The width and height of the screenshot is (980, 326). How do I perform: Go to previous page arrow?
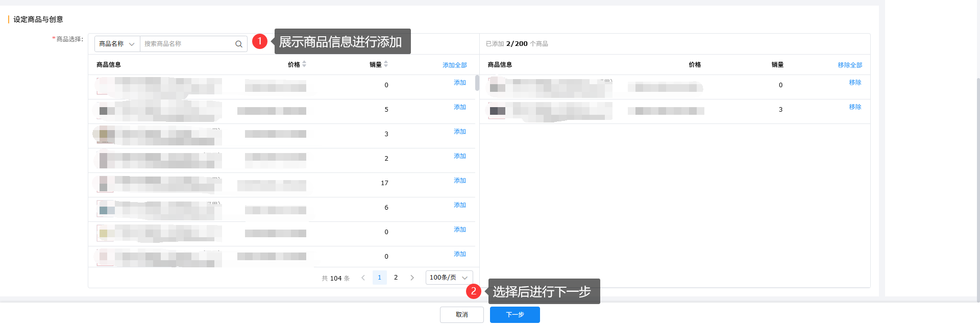(x=363, y=278)
